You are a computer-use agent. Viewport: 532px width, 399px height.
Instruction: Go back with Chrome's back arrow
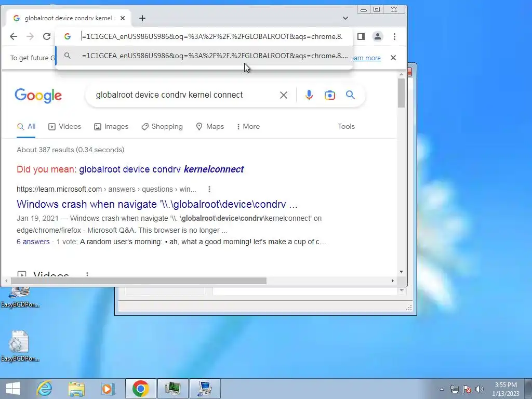13,36
